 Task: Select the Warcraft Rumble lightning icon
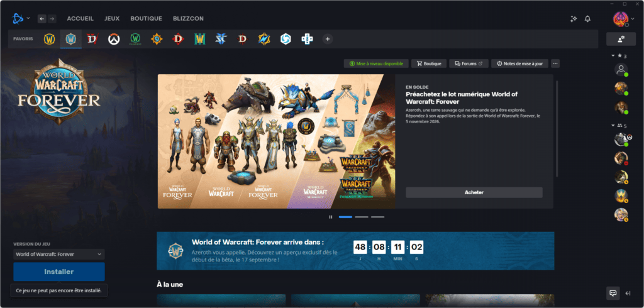coord(264,39)
